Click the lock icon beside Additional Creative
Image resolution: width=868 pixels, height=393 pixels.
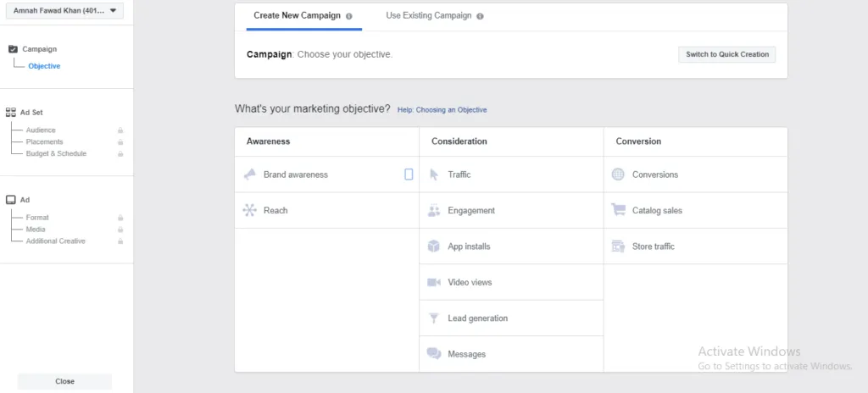[x=120, y=241]
